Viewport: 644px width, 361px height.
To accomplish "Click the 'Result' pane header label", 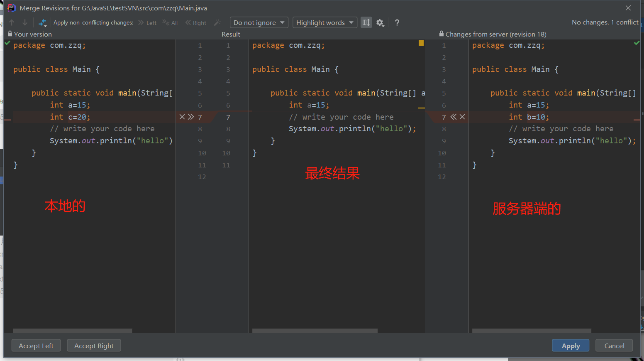I will click(x=231, y=34).
